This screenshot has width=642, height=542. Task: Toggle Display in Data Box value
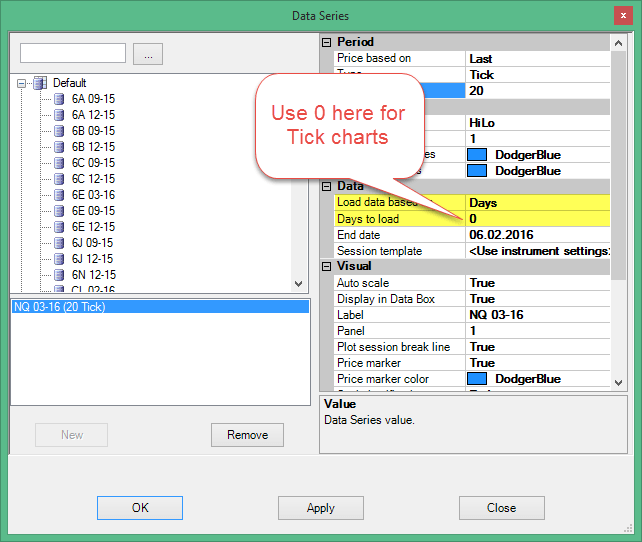(x=538, y=299)
